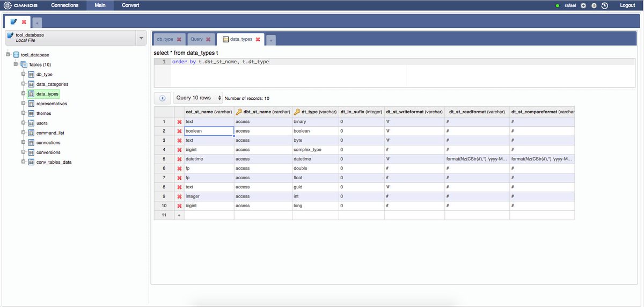Screen dimensions: 644x307
Task: Delete row 10 with long type
Action: (x=179, y=206)
